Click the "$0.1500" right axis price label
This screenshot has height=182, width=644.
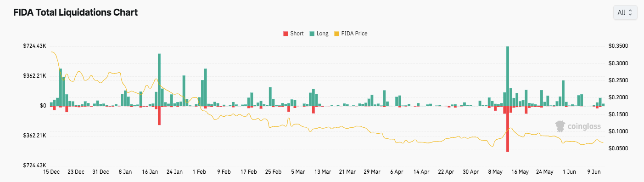618,114
